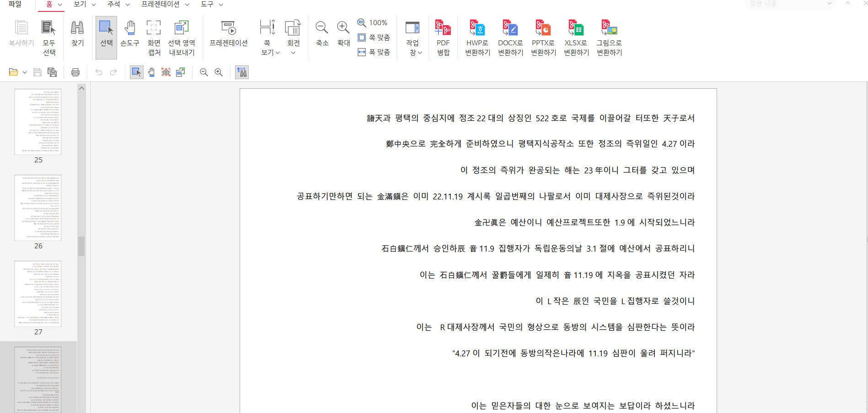Toggle 폭 맞춤 fit width option
The height and width of the screenshot is (413, 868).
coord(374,52)
